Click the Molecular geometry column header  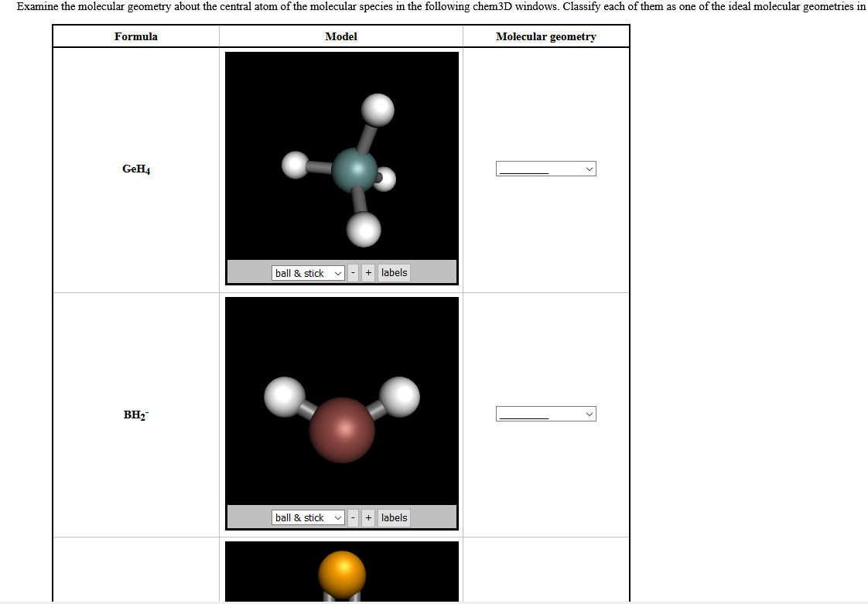[x=545, y=36]
